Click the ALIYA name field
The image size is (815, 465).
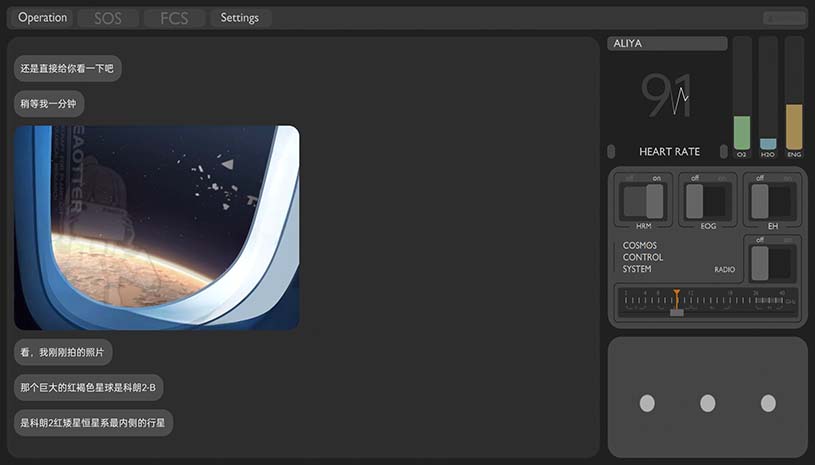pyautogui.click(x=667, y=44)
